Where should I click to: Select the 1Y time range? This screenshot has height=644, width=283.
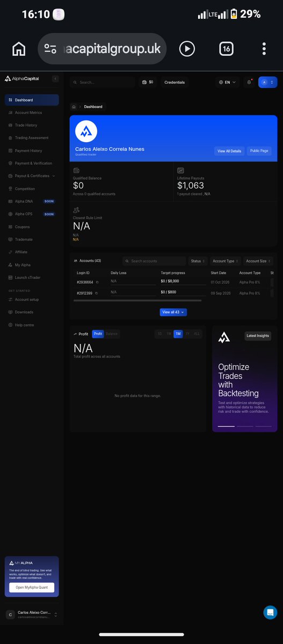coord(187,334)
